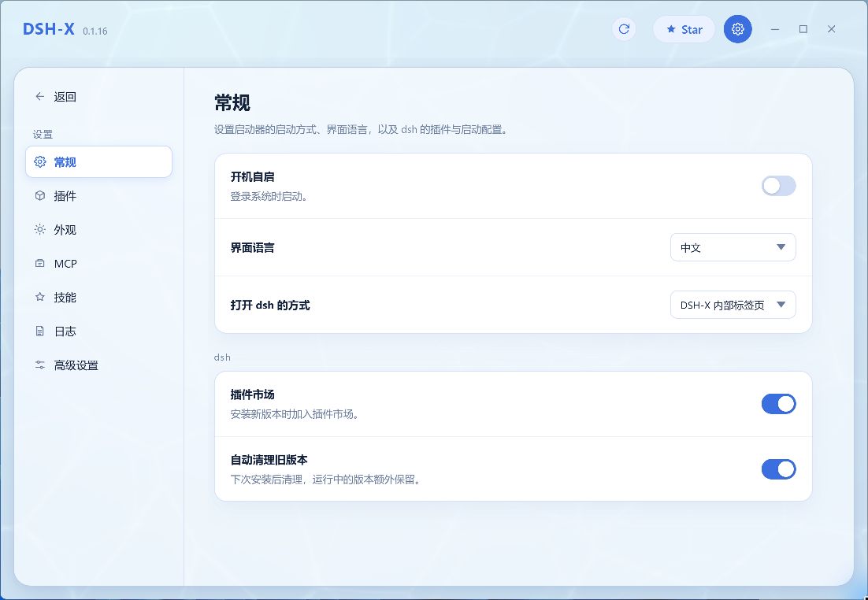Screen dimensions: 868x600
Task: Select the 常规 settings tab label
Action: click(65, 162)
